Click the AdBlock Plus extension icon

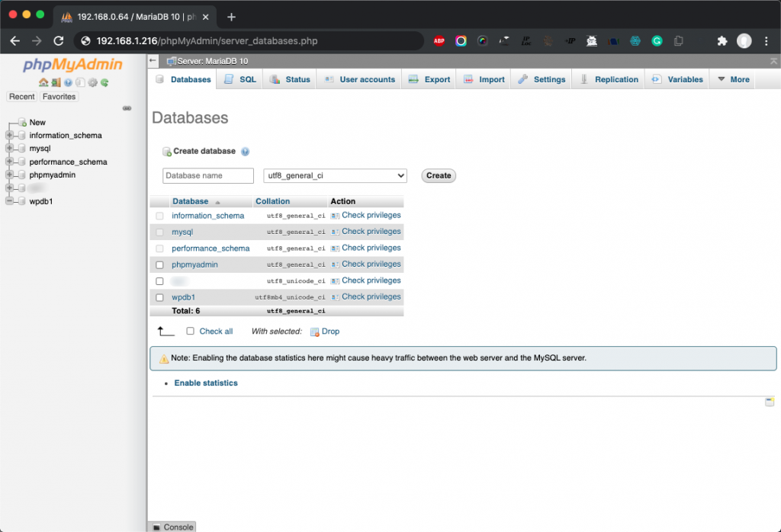coord(439,41)
